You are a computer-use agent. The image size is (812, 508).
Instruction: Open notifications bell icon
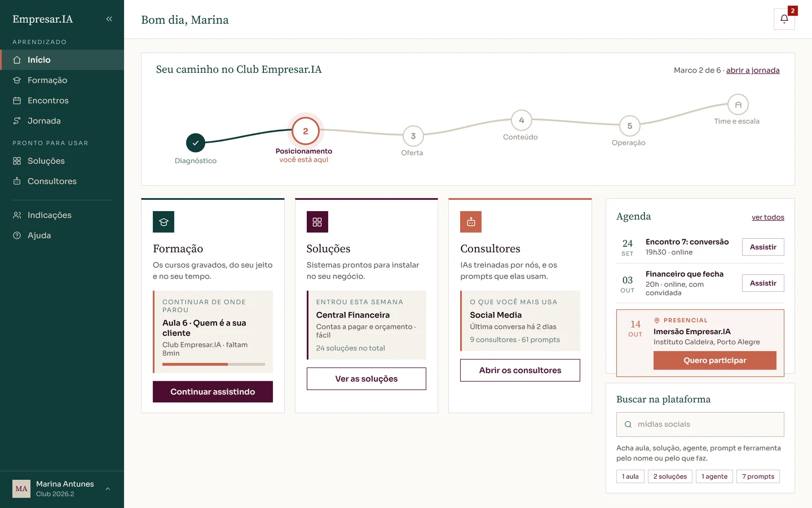click(x=784, y=19)
